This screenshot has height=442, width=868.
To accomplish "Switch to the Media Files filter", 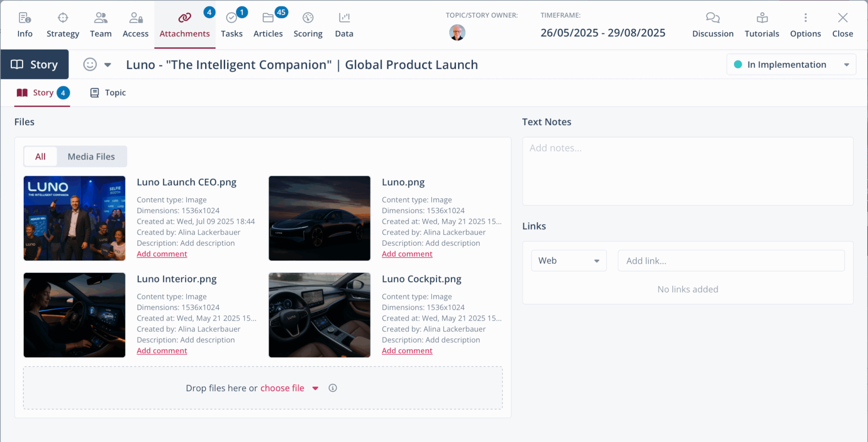I will [x=91, y=156].
